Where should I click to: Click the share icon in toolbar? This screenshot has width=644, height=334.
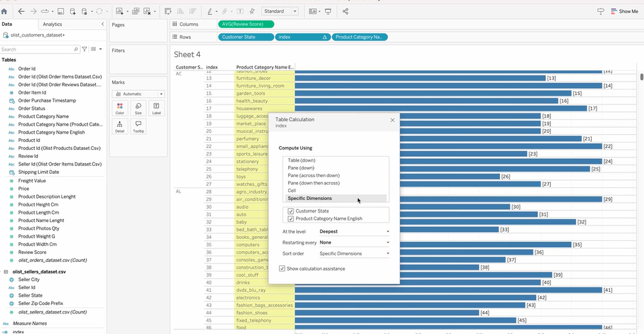pyautogui.click(x=346, y=12)
